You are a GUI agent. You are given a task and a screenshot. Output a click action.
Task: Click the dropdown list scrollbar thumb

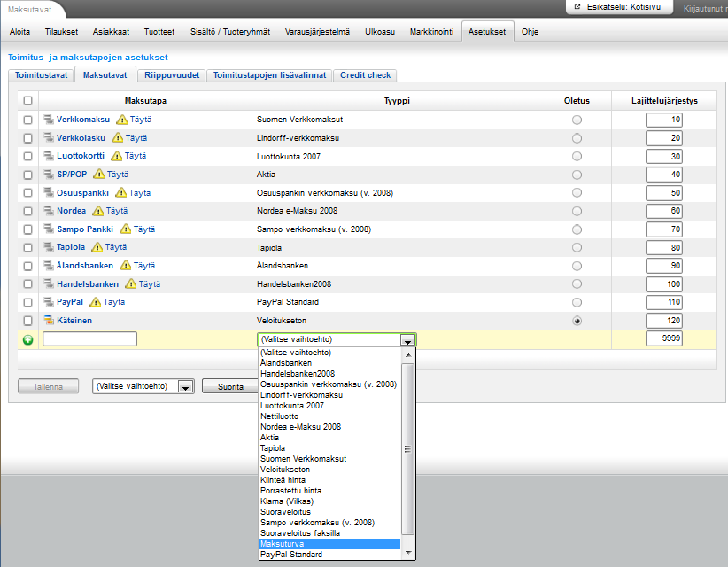point(407,449)
